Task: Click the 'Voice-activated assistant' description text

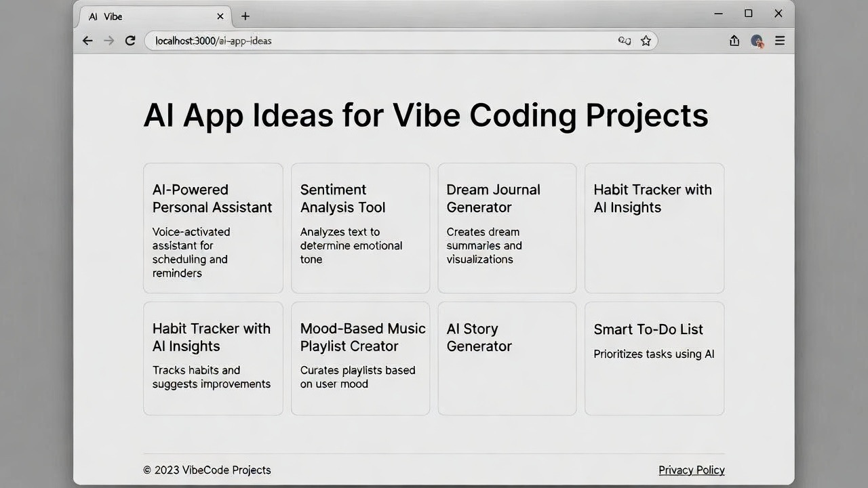Action: [191, 252]
